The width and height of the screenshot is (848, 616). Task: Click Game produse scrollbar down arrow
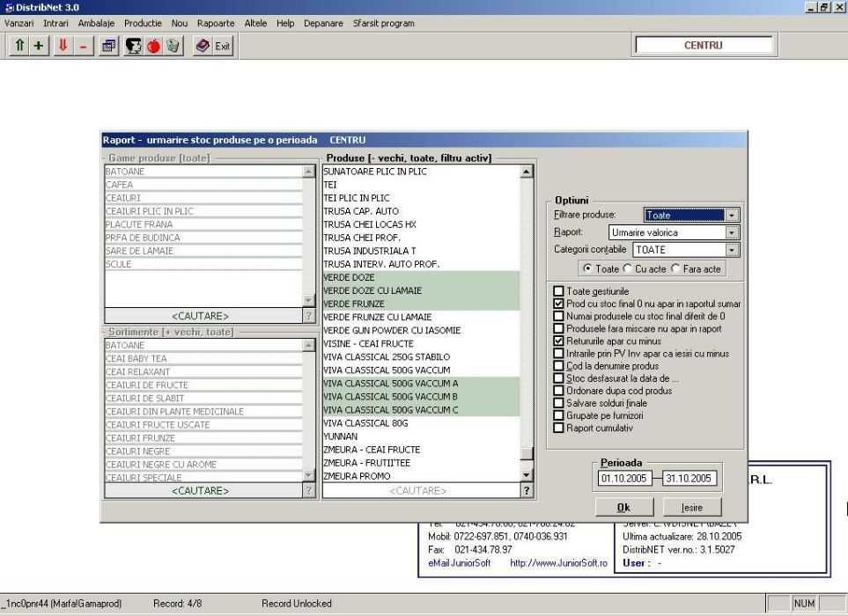click(x=309, y=300)
